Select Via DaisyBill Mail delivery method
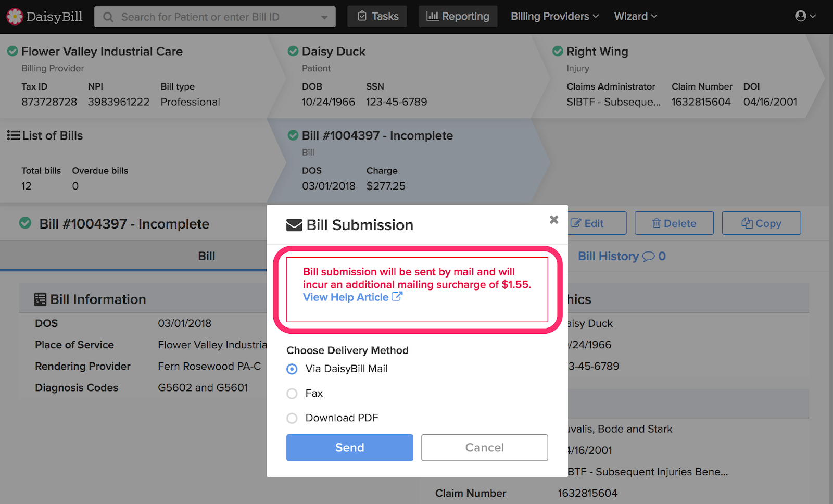The height and width of the screenshot is (504, 833). click(x=292, y=369)
